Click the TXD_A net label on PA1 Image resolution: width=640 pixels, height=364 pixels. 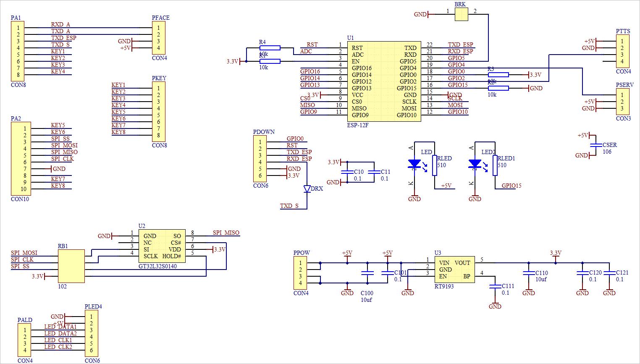(x=60, y=31)
